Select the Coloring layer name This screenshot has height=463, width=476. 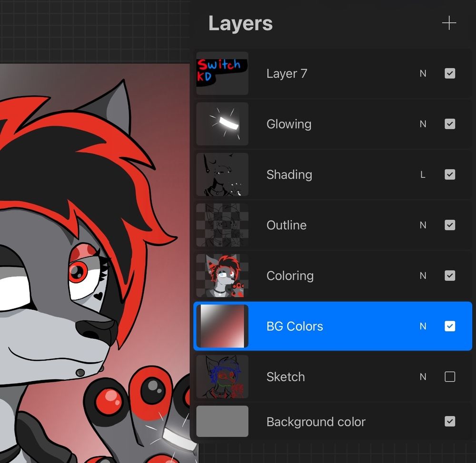click(290, 276)
